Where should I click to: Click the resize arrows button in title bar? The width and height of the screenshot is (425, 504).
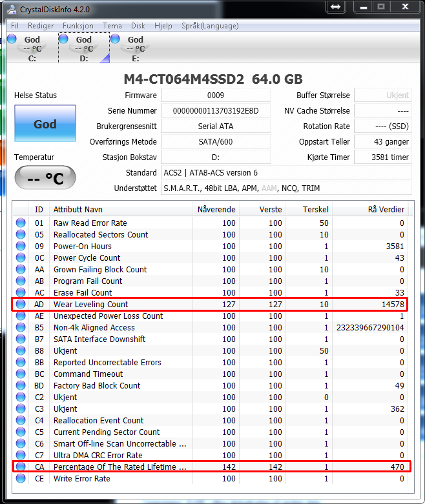click(336, 6)
